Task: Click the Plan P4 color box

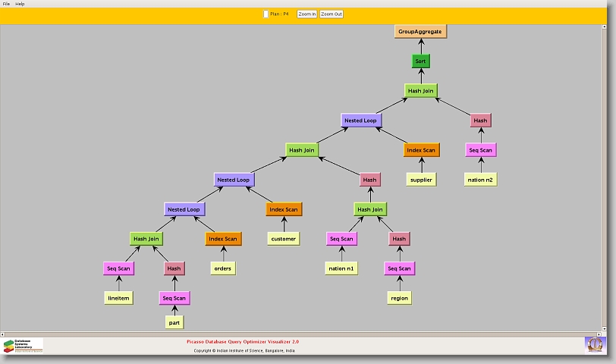Action: click(266, 14)
